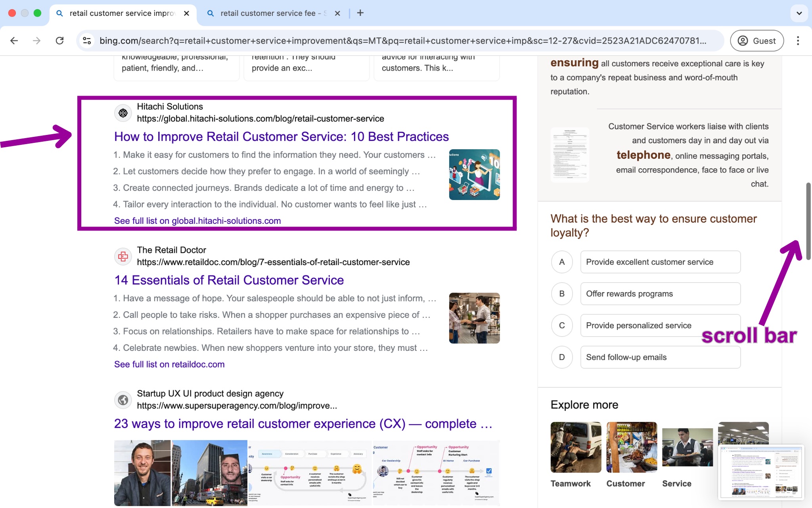Viewport: 812px width, 508px height.
Task: Open the Hitachi result thumbnail image
Action: point(474,175)
